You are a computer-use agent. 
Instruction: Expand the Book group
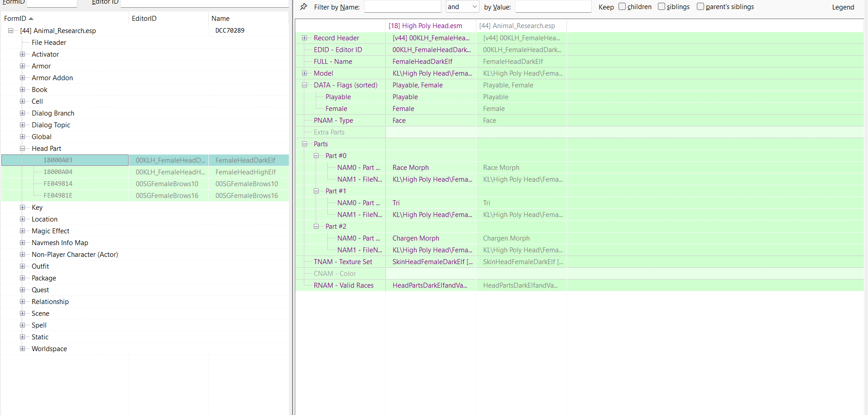(x=22, y=90)
